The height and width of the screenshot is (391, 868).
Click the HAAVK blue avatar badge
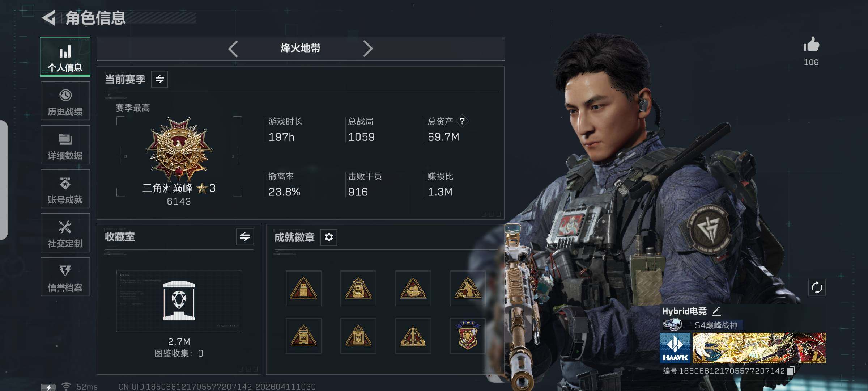tap(675, 348)
